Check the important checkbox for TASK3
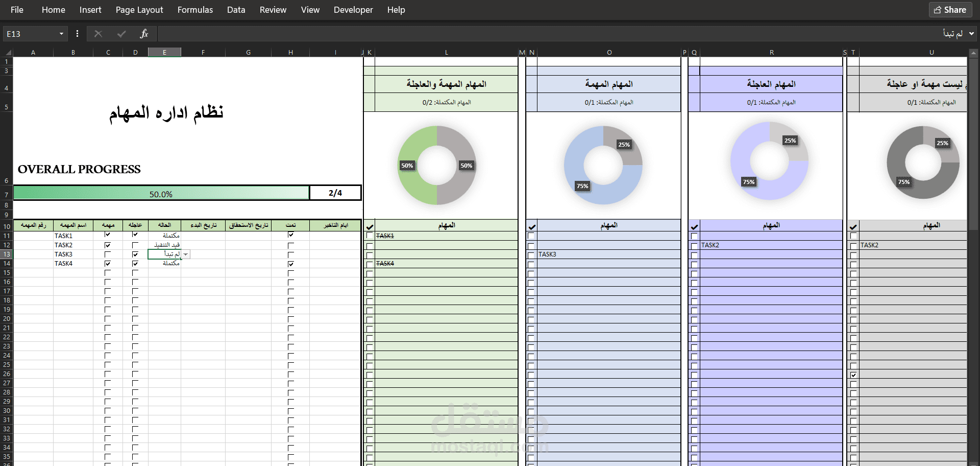The image size is (980, 466). click(x=108, y=254)
